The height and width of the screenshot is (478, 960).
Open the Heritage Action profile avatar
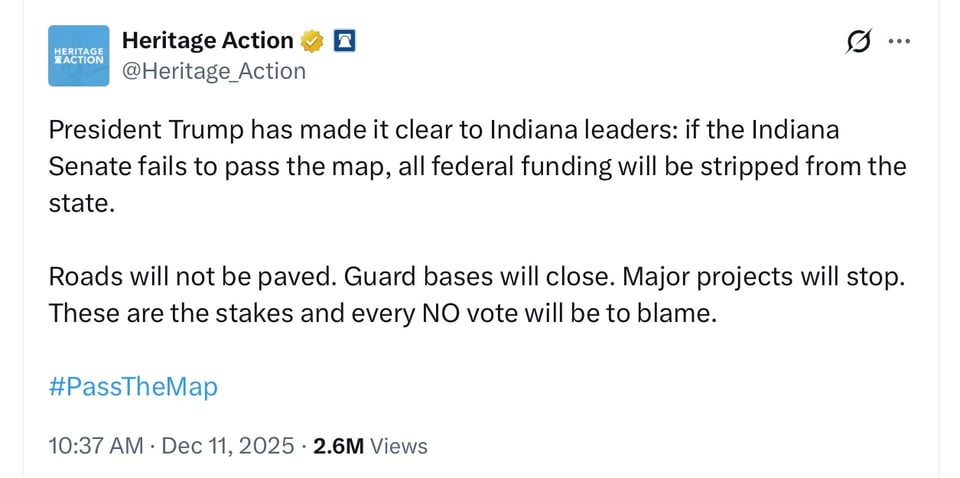click(x=79, y=55)
